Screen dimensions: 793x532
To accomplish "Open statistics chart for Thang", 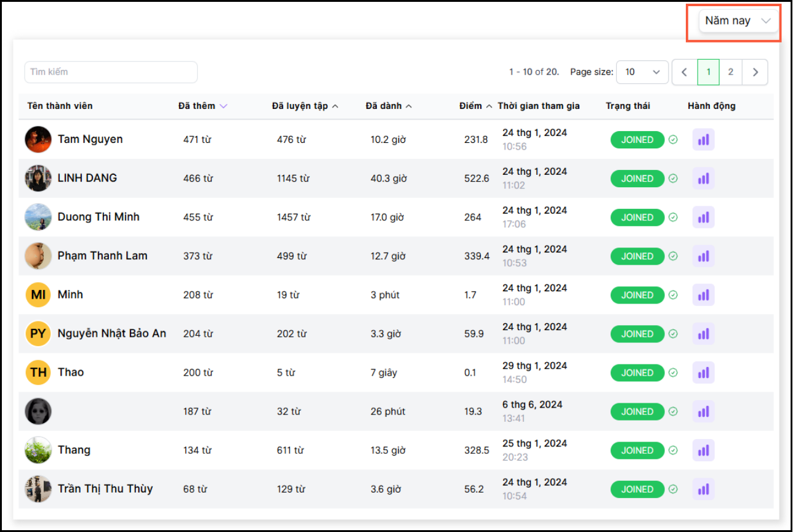I will pyautogui.click(x=703, y=450).
